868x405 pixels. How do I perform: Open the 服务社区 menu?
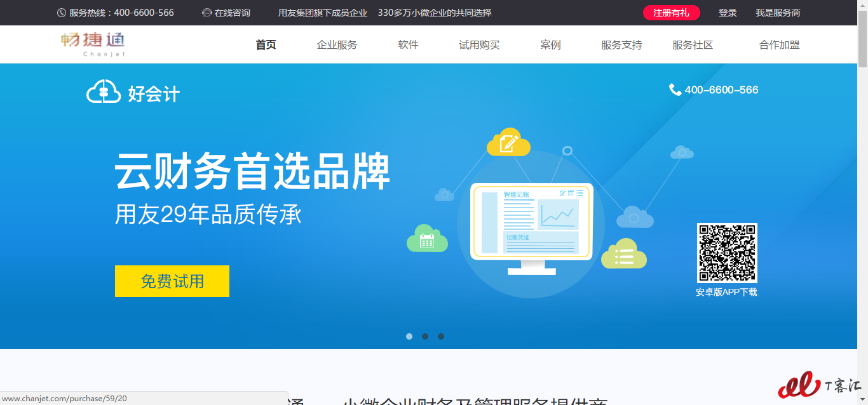693,45
